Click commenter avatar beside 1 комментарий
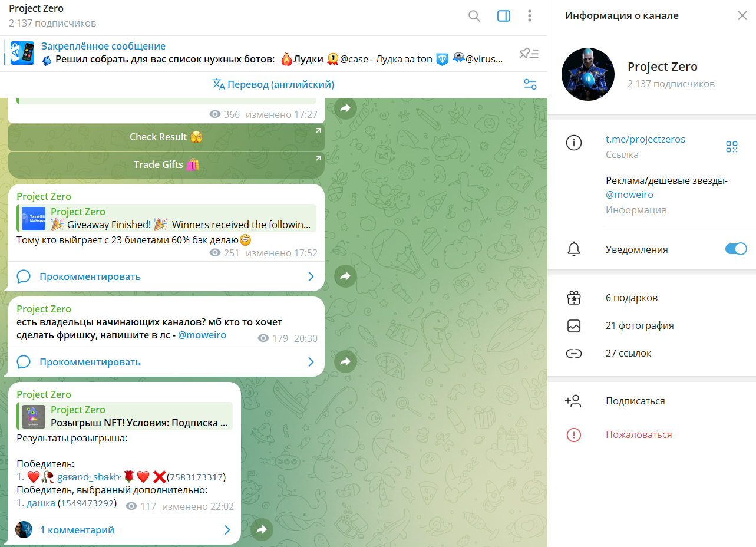Viewport: 756px width, 547px height. coord(24,529)
